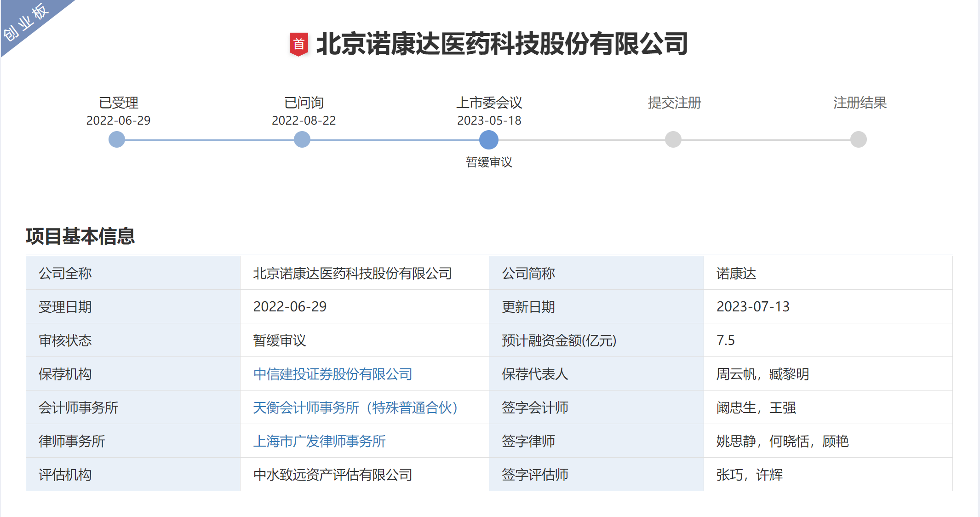Screen dimensions: 980x517
Task: Click the 评估机构 label cell
Action: coord(133,475)
